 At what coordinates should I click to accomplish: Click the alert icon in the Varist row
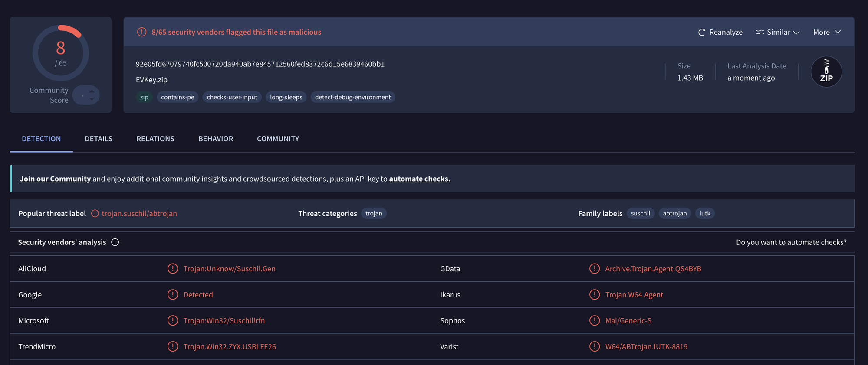[595, 347]
